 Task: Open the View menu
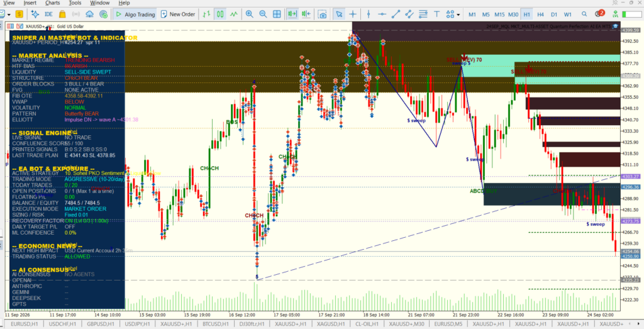(9, 3)
